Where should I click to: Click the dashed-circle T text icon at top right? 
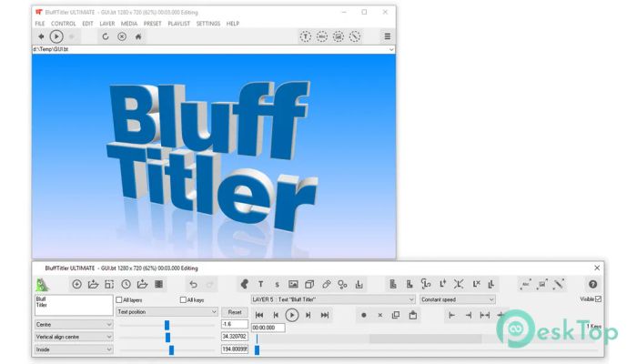pyautogui.click(x=306, y=36)
